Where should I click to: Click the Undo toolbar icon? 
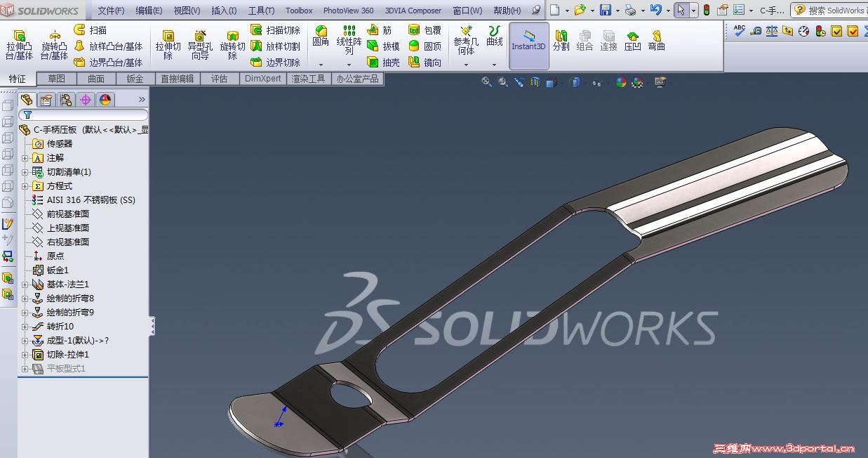(655, 11)
